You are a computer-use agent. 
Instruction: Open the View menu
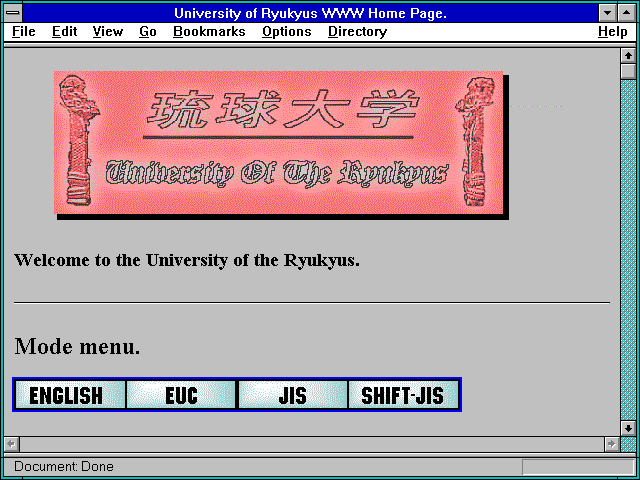tap(108, 32)
